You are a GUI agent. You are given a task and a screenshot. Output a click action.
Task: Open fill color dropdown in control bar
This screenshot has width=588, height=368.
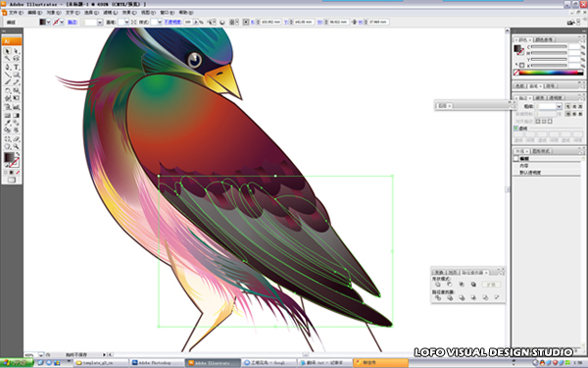click(x=48, y=23)
